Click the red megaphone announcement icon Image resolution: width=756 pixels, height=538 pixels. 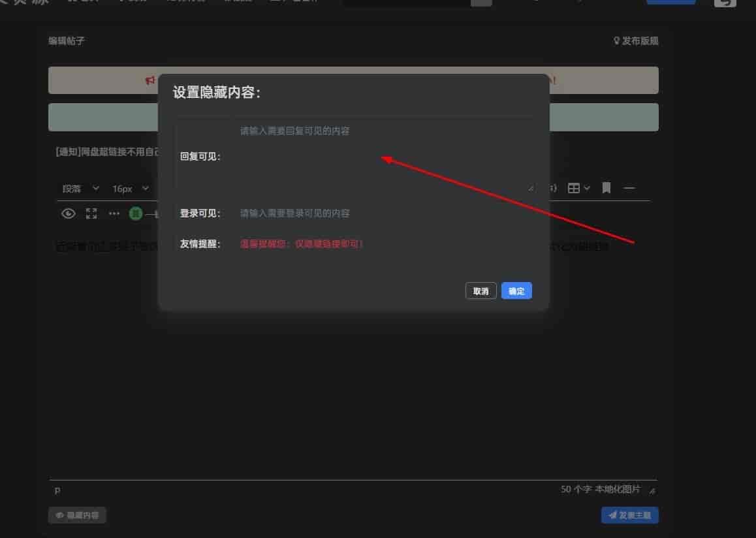coord(150,80)
